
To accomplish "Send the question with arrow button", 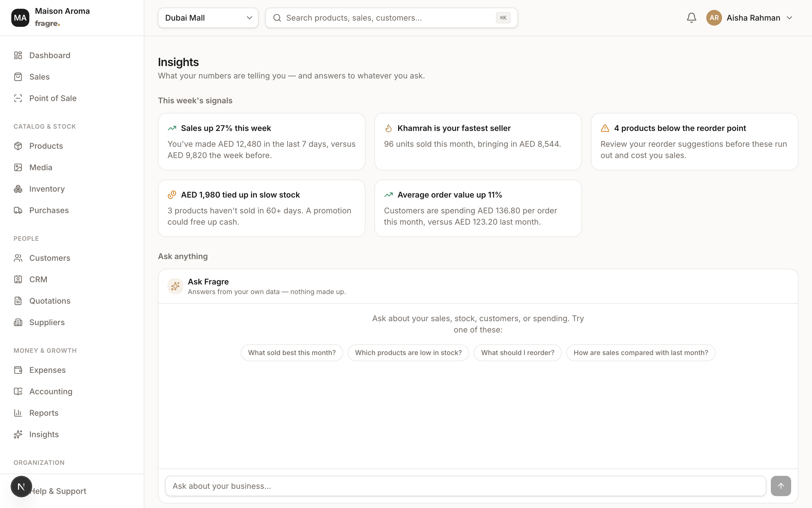I will (x=781, y=486).
